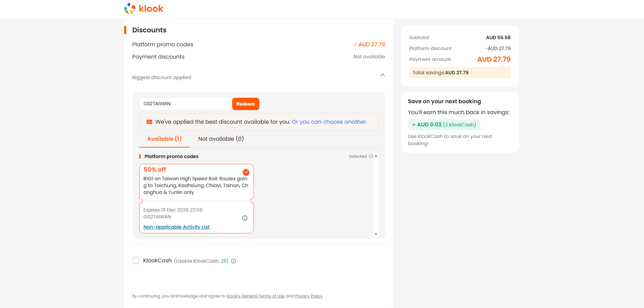Click the Klook logo

click(x=144, y=9)
